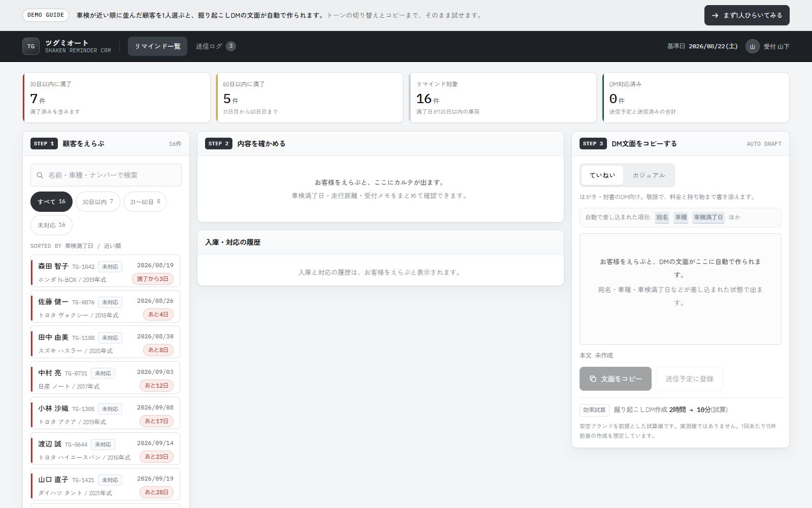Viewport: 812px width, 508px height.
Task: Open the リマインド一覧 tab
Action: coord(157,46)
